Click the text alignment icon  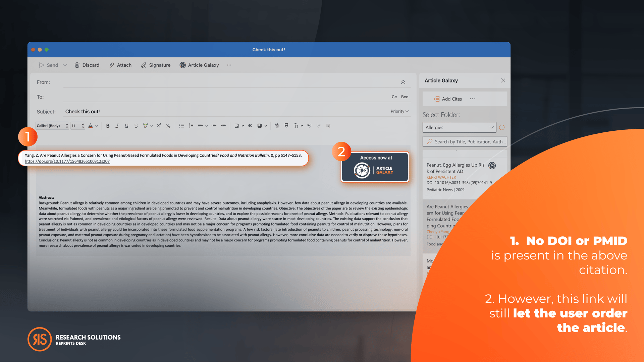pyautogui.click(x=200, y=126)
